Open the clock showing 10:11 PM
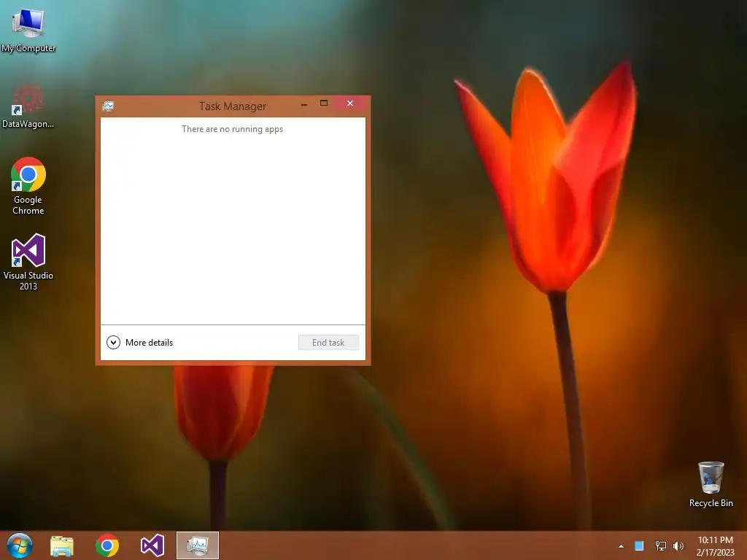Screen dimensions: 747x560 click(715, 545)
